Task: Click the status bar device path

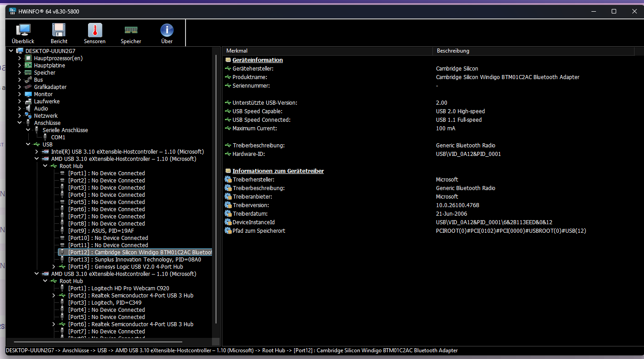Action: pyautogui.click(x=232, y=350)
